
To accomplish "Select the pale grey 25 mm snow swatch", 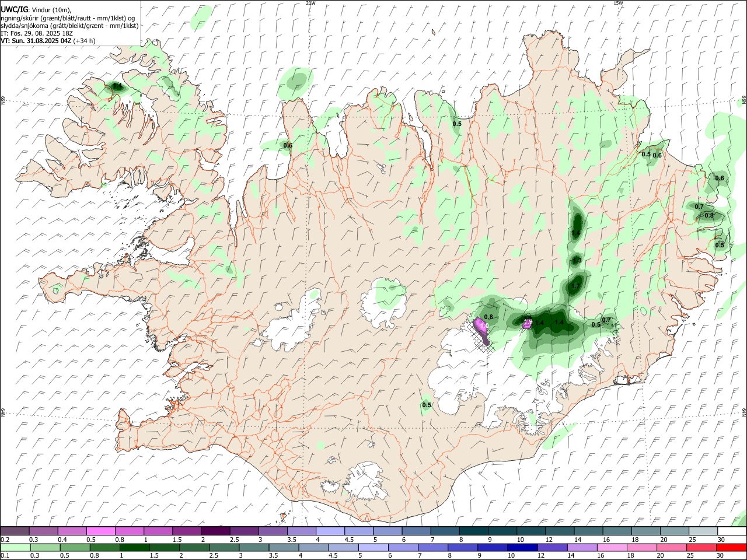I will pos(703,531).
